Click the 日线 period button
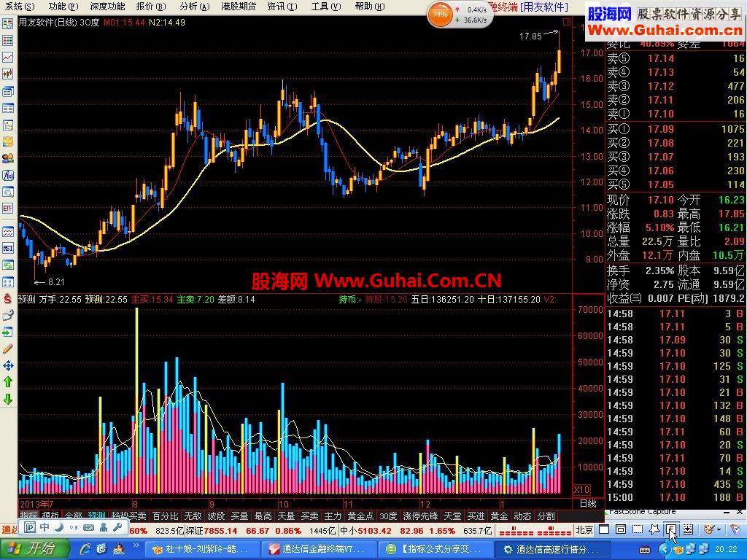747x560 pixels. (x=588, y=503)
